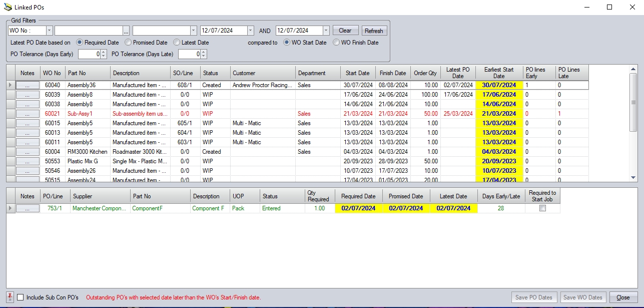This screenshot has width=644, height=308.
Task: Sort PO grid by Supplier column header
Action: 99,196
